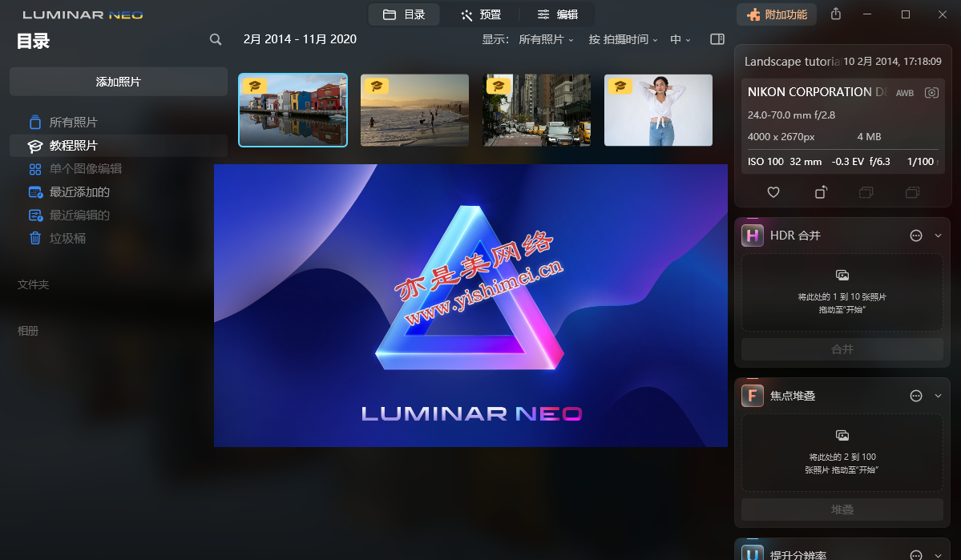Click the HDR 合并 photo drop area
This screenshot has height=560, width=961.
(x=842, y=292)
